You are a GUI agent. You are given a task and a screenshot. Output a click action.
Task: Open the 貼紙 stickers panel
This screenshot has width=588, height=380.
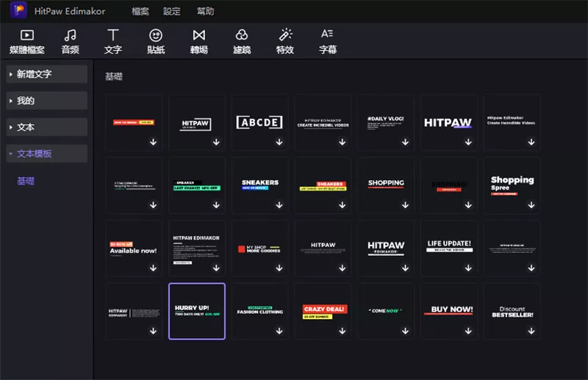tap(156, 42)
